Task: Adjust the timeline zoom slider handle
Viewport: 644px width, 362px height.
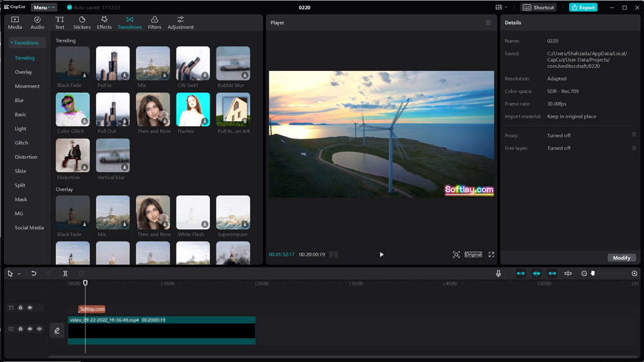Action: coord(592,273)
